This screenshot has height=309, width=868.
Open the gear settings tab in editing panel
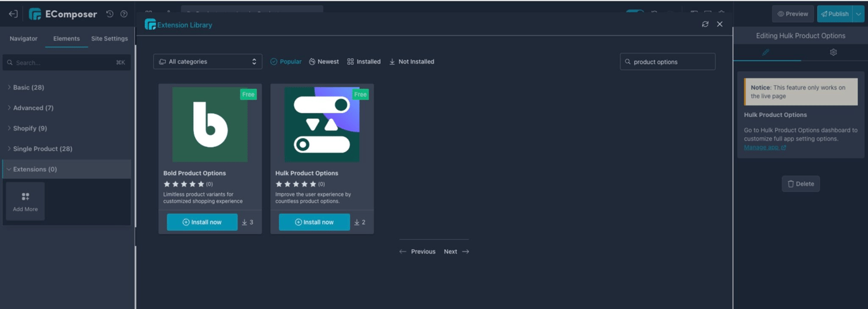point(833,52)
